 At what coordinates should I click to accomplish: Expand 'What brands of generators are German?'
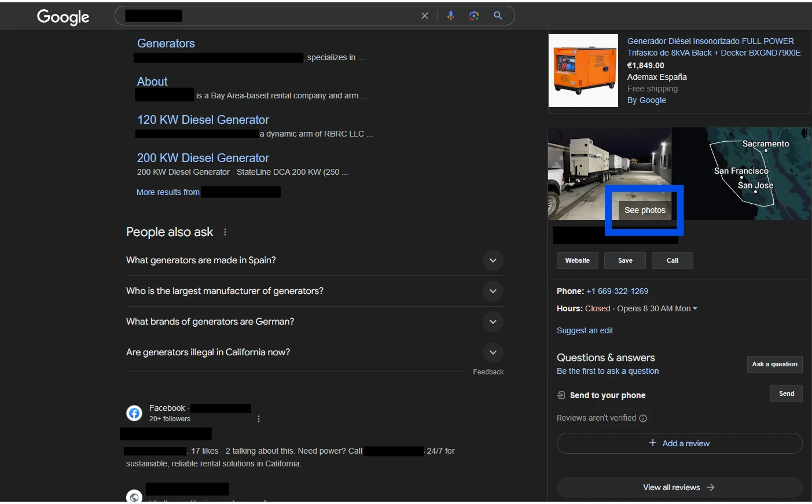[493, 322]
